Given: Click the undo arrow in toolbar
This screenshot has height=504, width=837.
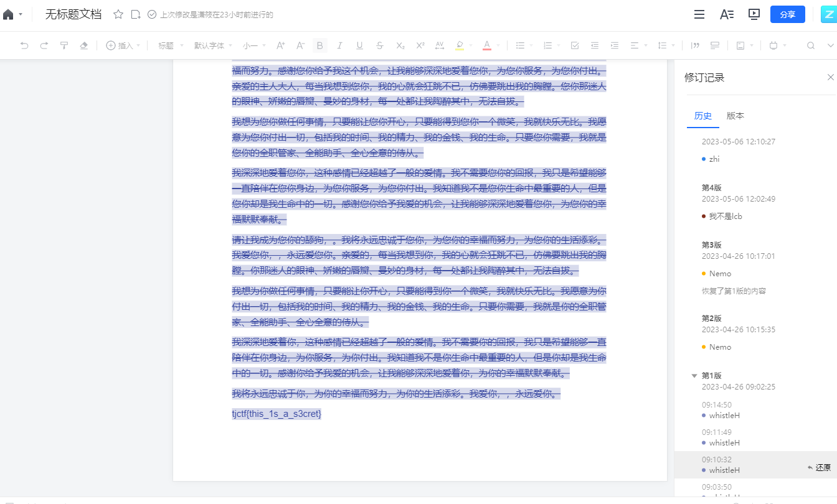Looking at the screenshot, I should 24,45.
